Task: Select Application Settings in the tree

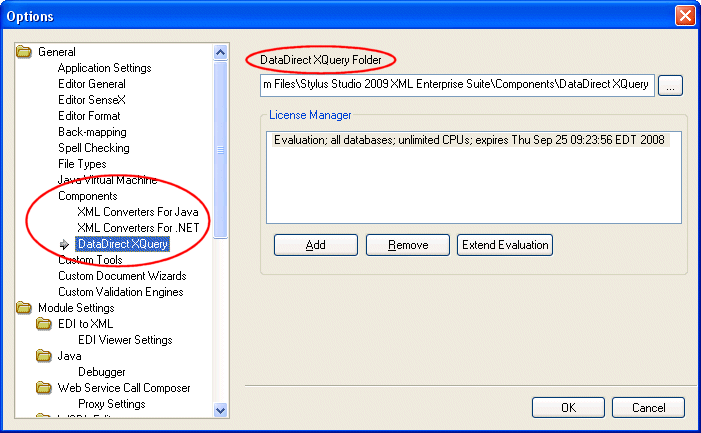Action: click(104, 68)
